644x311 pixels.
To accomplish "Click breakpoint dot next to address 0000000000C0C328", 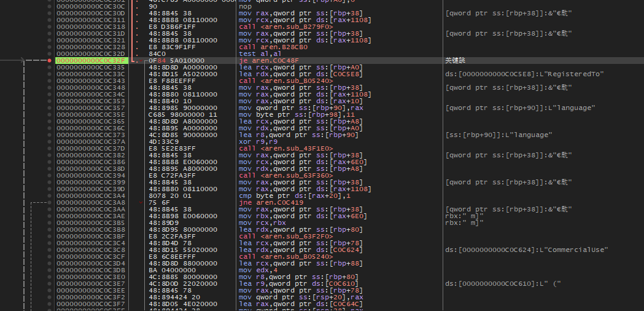I will pyautogui.click(x=49, y=47).
